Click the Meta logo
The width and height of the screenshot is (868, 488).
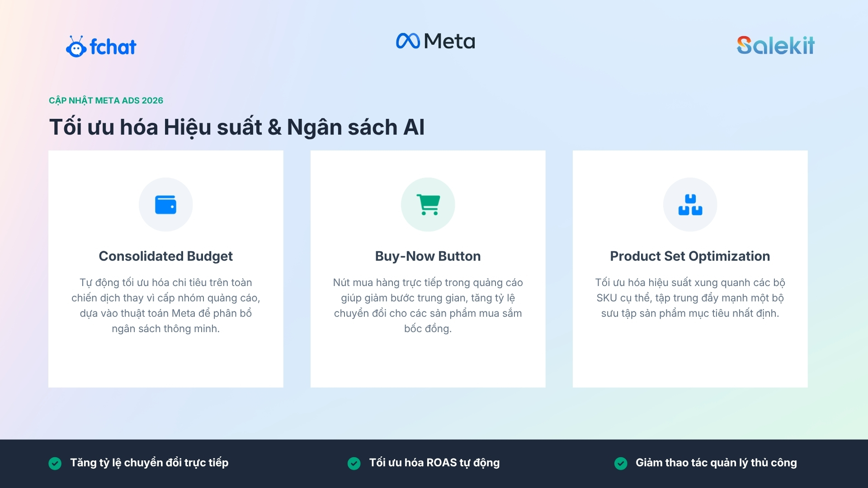coord(435,41)
